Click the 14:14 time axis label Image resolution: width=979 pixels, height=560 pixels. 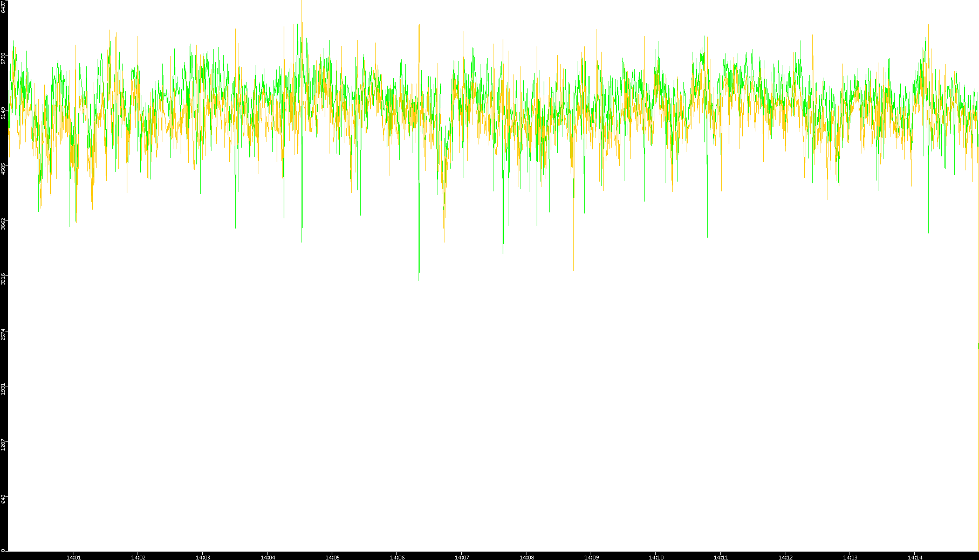coord(915,557)
